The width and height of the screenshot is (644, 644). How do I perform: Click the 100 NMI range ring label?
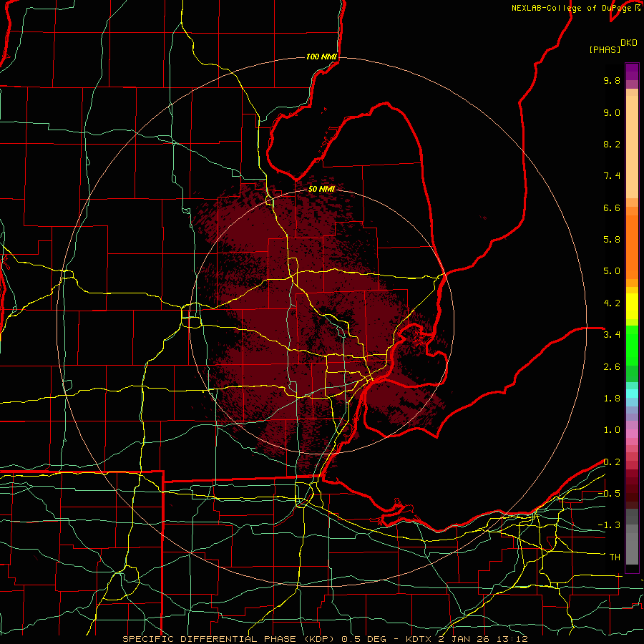click(321, 57)
